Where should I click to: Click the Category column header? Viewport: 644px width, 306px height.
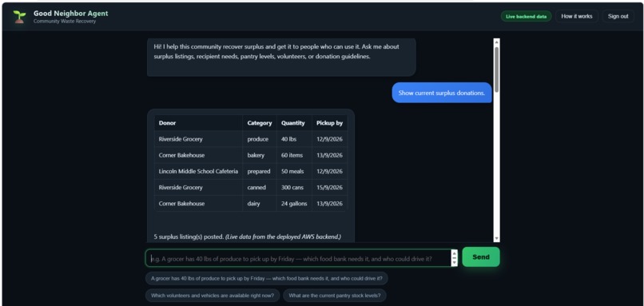point(260,123)
